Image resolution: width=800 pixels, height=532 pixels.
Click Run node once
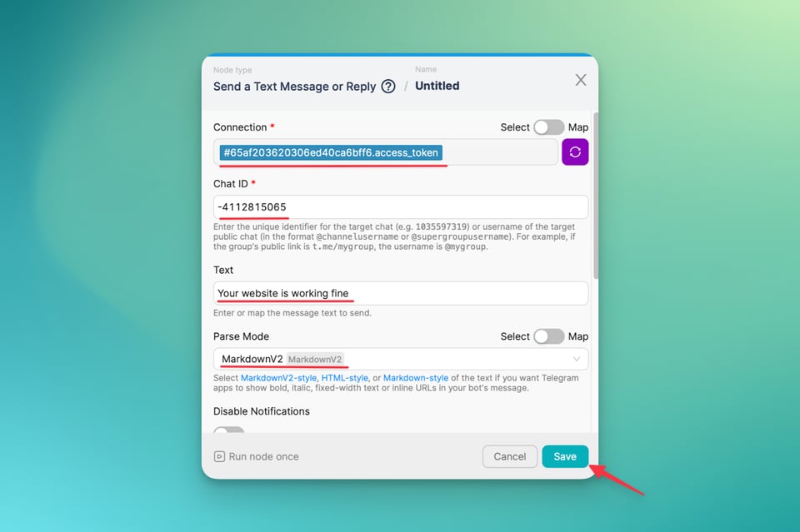pos(257,456)
